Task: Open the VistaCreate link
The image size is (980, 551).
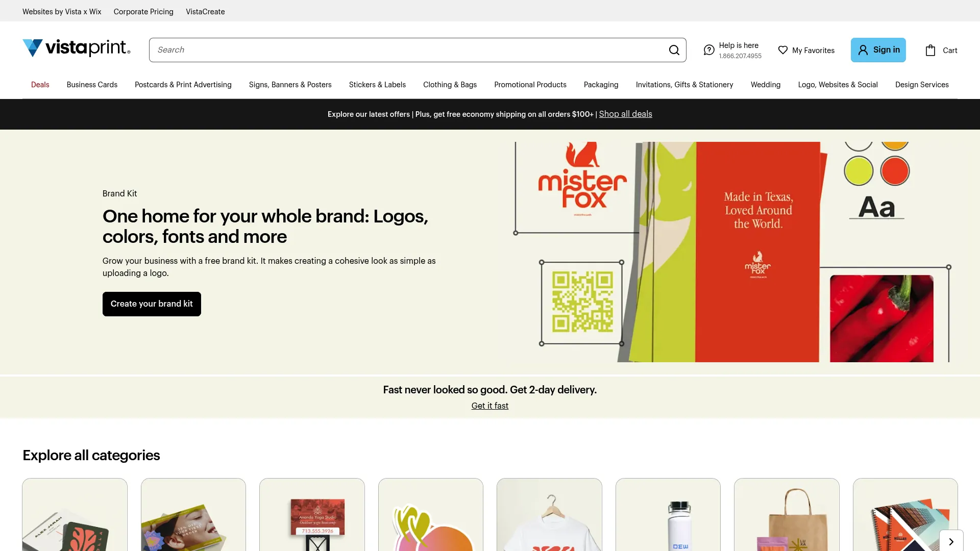Action: point(205,11)
